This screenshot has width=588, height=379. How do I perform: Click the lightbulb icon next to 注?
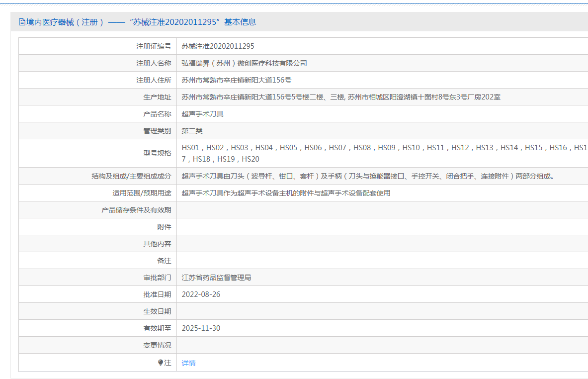[x=161, y=363]
